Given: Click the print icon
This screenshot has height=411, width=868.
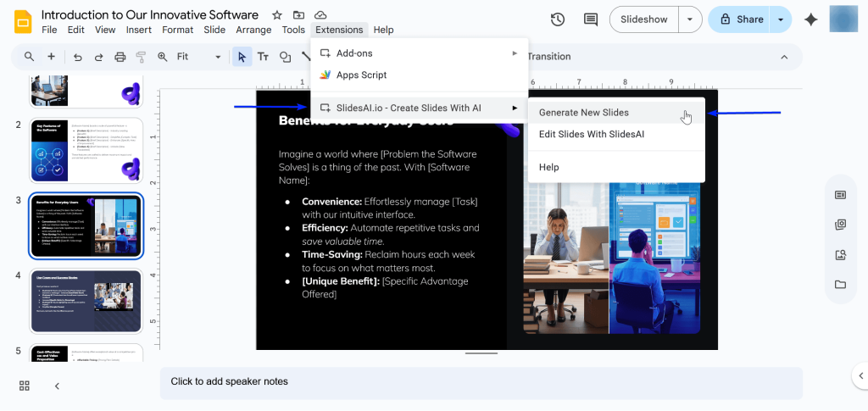Looking at the screenshot, I should pos(120,57).
